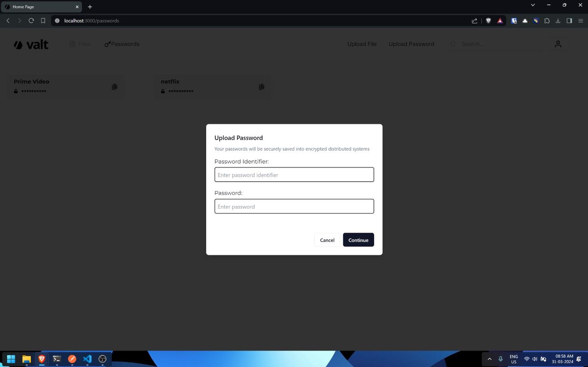Click the address bar URL

coord(91,21)
